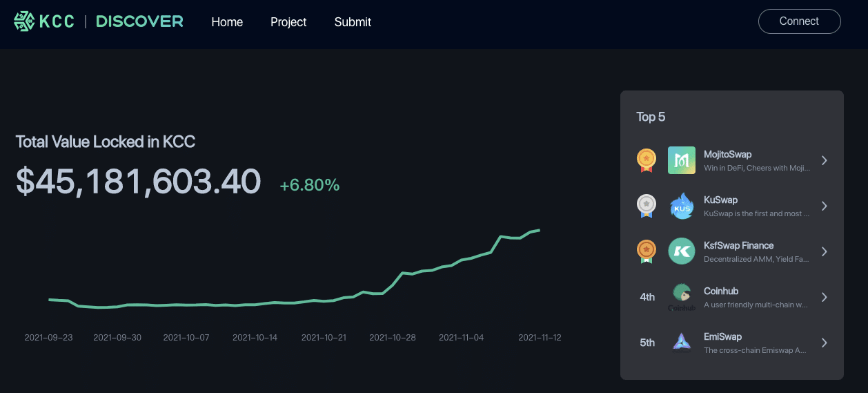
Task: Expand MojitoSwap with its chevron arrow
Action: pos(824,160)
